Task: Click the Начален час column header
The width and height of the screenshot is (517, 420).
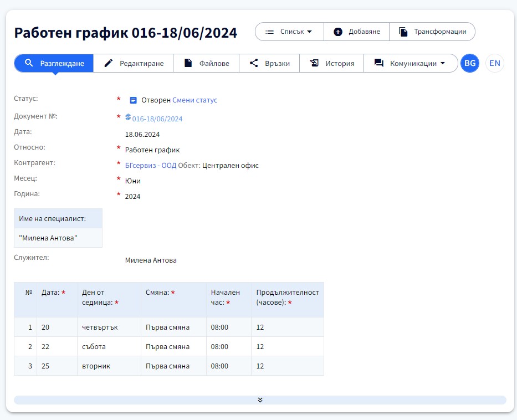Action: pyautogui.click(x=229, y=300)
